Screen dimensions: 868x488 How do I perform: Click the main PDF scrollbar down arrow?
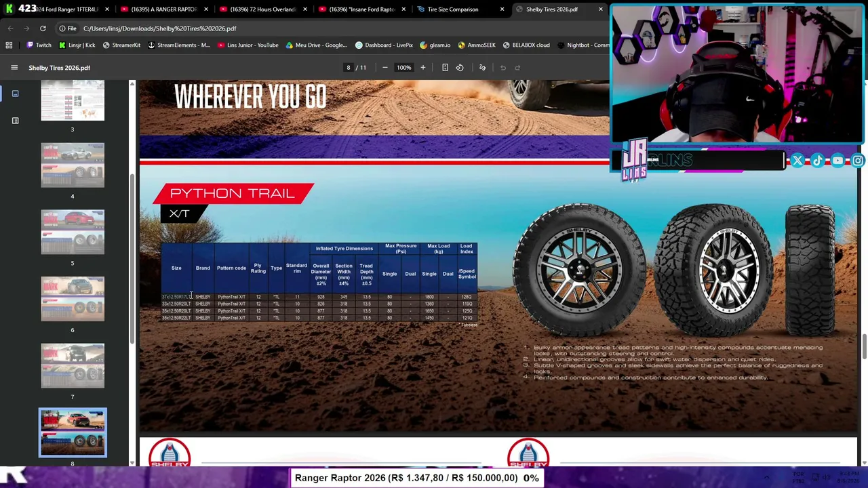(864, 462)
